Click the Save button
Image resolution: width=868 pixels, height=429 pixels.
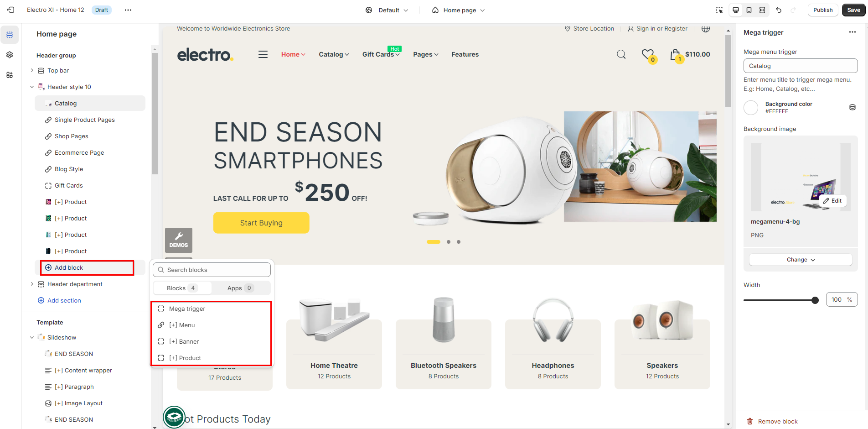pos(853,10)
